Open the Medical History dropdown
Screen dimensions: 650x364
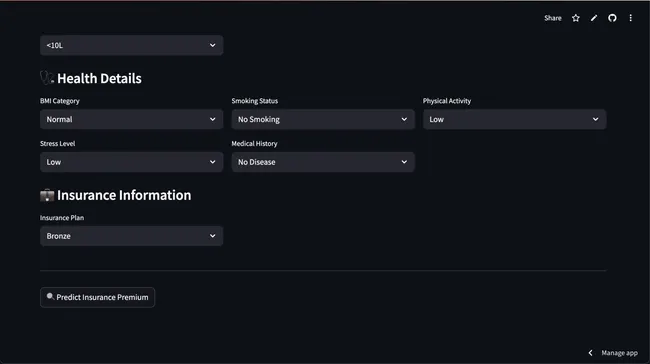tap(323, 162)
